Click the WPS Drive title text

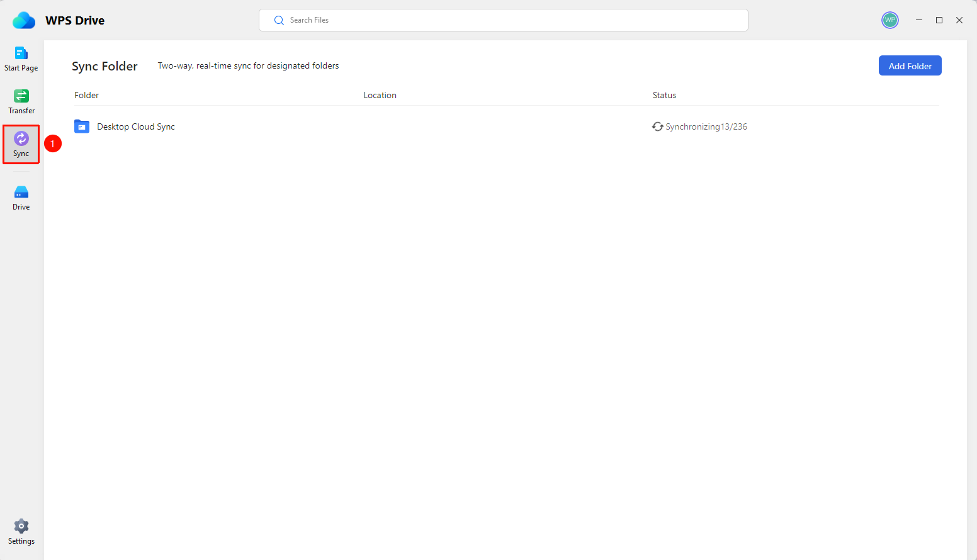75,20
